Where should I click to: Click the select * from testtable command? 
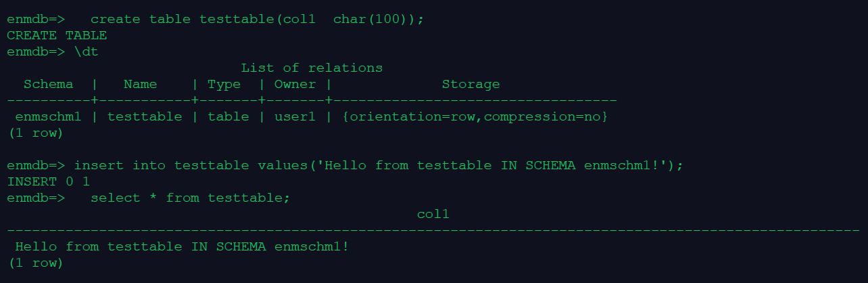190,198
